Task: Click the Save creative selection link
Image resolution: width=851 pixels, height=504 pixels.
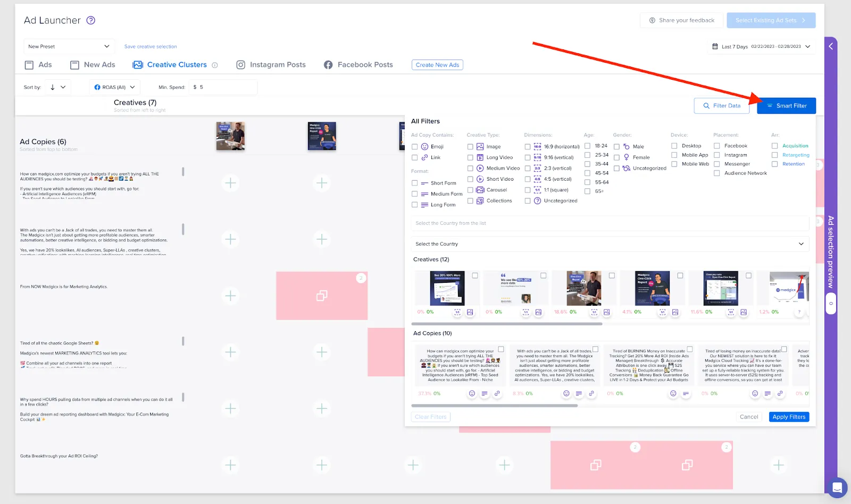Action: [151, 47]
